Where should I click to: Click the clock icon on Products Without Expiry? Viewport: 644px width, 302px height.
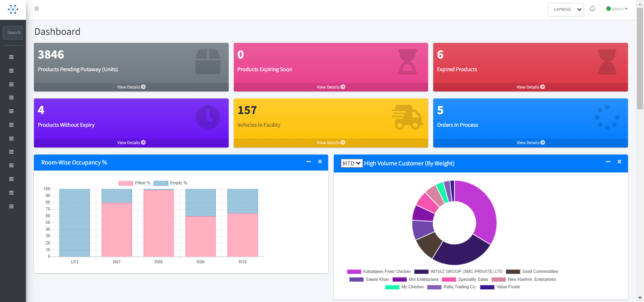point(208,117)
